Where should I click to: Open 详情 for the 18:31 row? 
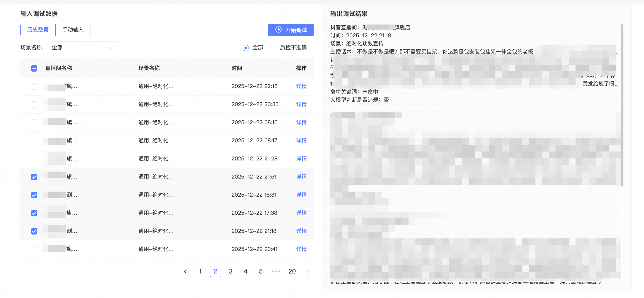point(301,195)
